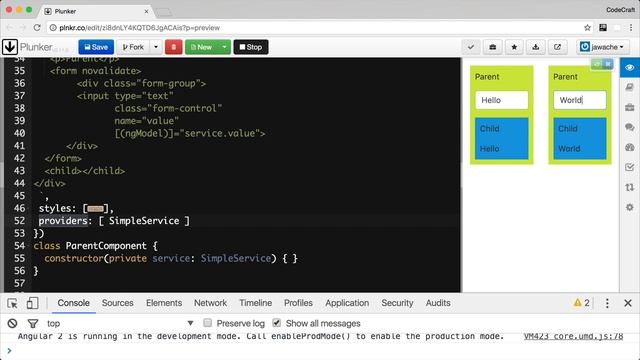
Task: Toggle the device toolbar icon
Action: click(x=32, y=303)
